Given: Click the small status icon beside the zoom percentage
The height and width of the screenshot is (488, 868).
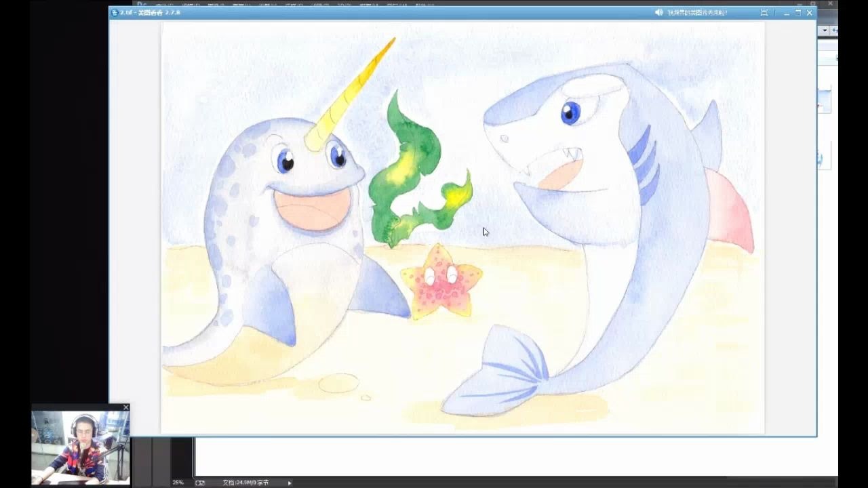Looking at the screenshot, I should pyautogui.click(x=201, y=482).
